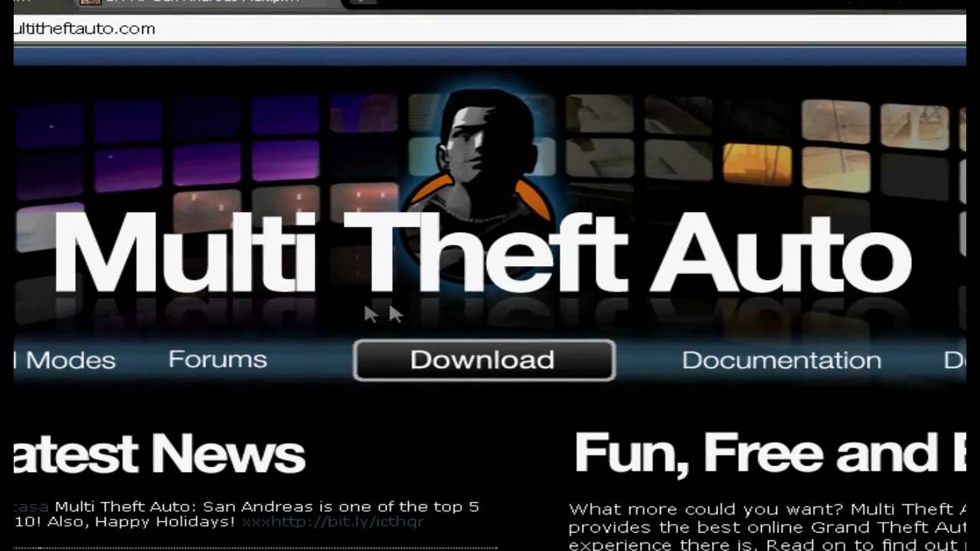Viewport: 980px width, 551px height.
Task: Click the Latest News heading
Action: [x=159, y=454]
